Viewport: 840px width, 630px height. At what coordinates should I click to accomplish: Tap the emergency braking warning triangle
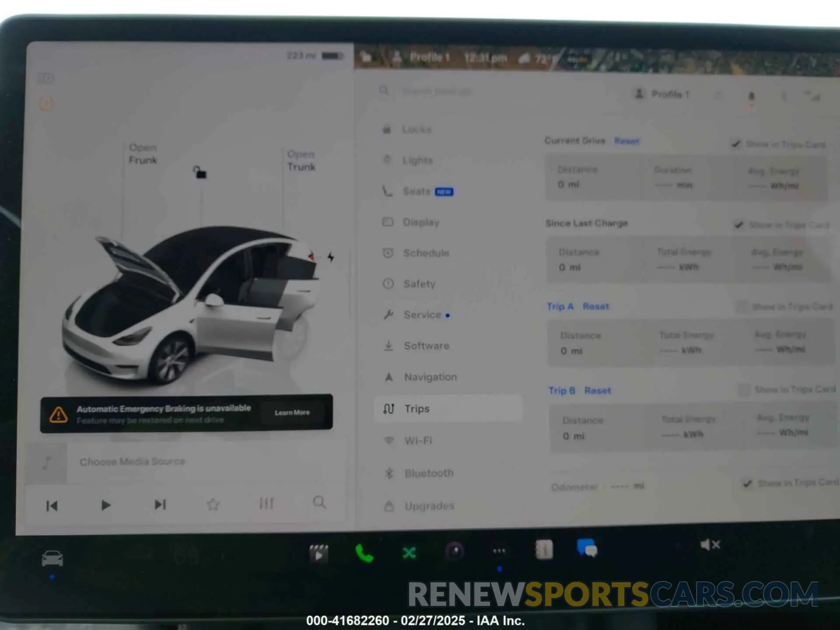(x=58, y=414)
